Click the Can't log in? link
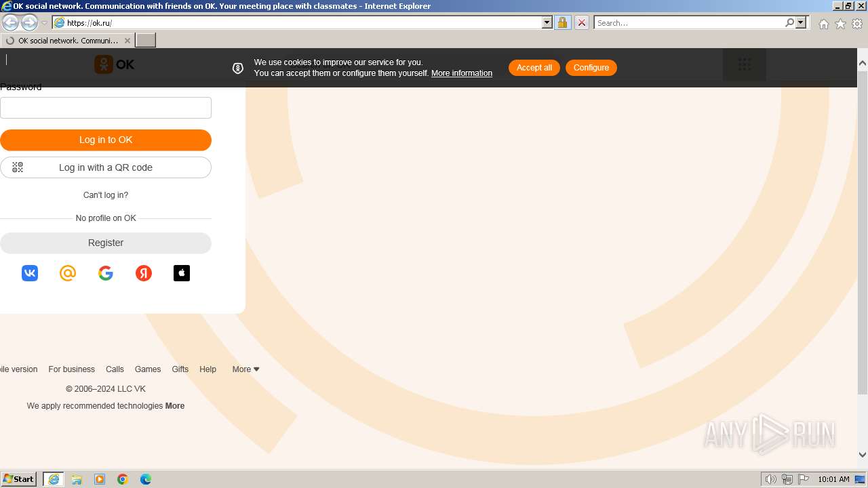 (106, 195)
